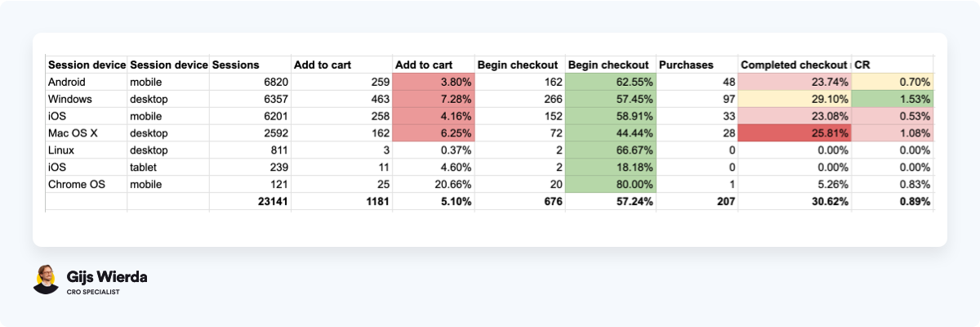Click the begin checkout value 266
The width and height of the screenshot is (980, 327).
[x=519, y=99]
